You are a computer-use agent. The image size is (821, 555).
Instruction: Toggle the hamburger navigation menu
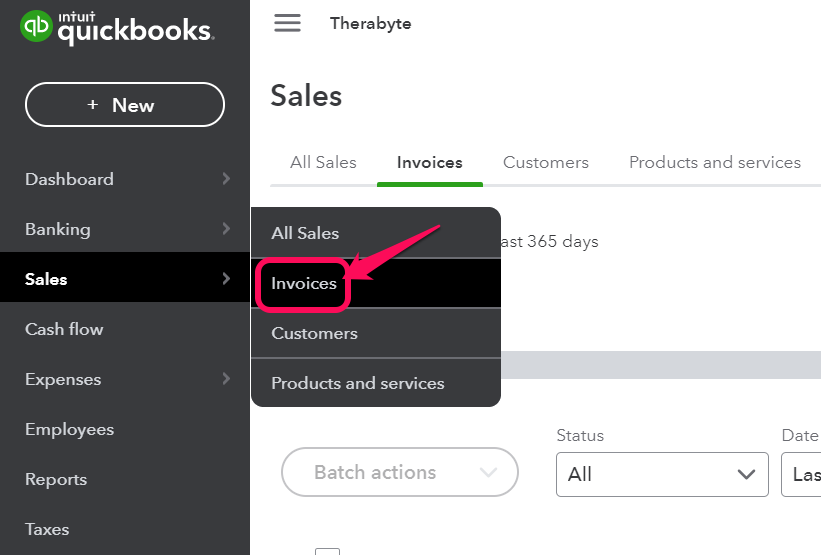click(287, 23)
